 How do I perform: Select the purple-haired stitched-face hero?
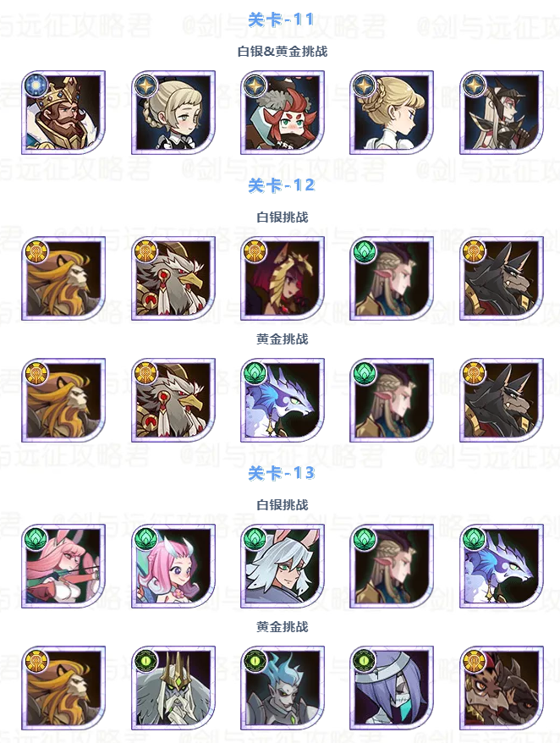click(x=392, y=687)
